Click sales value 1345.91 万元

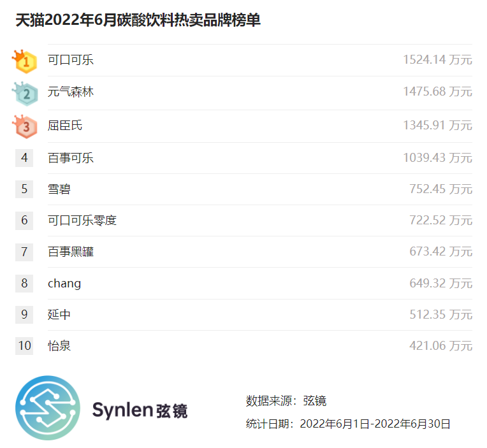click(438, 126)
